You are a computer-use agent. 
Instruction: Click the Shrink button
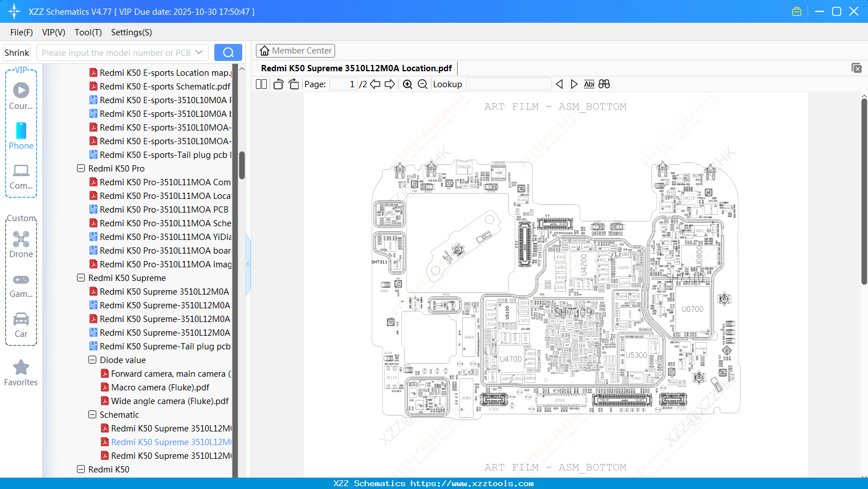[x=17, y=52]
